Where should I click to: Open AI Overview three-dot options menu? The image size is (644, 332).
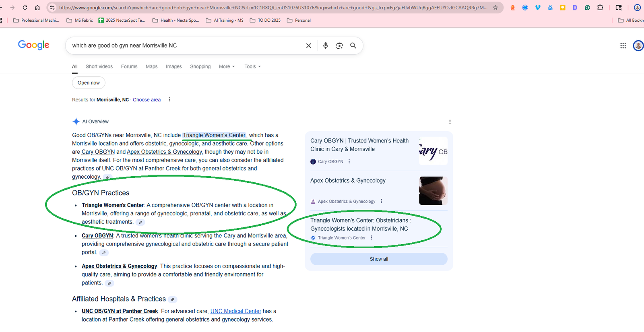point(450,122)
